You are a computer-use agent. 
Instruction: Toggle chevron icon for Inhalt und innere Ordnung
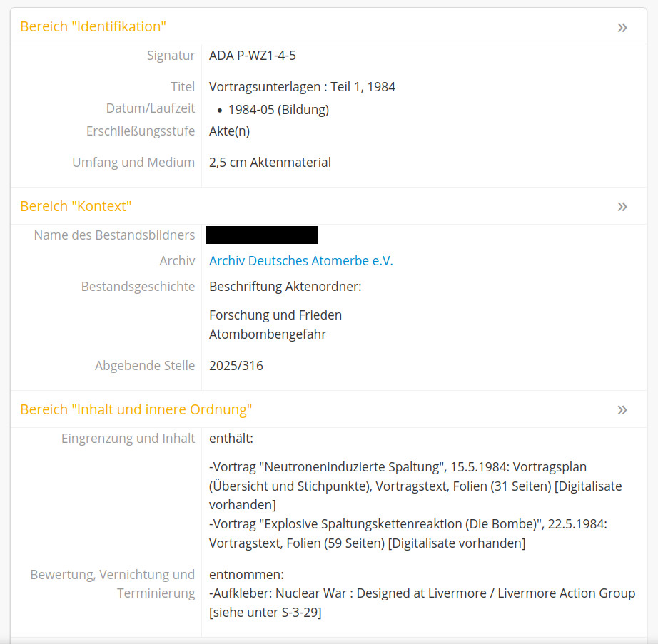622,409
